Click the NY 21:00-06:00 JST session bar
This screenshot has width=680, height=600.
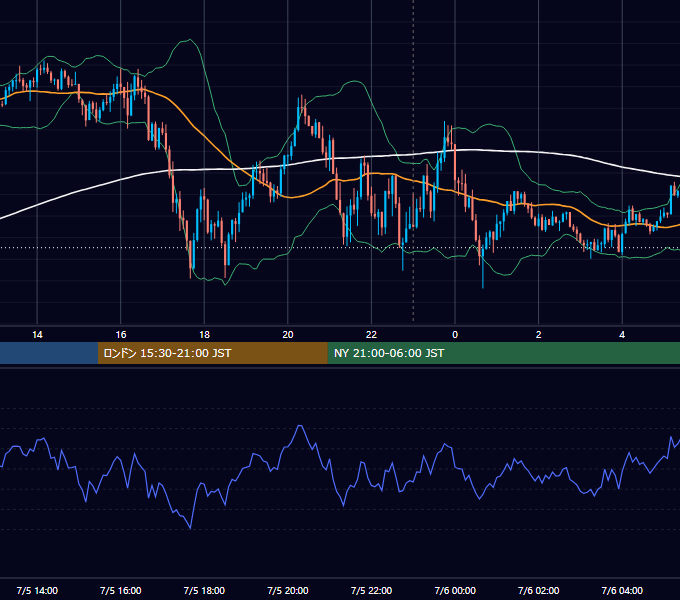(503, 353)
